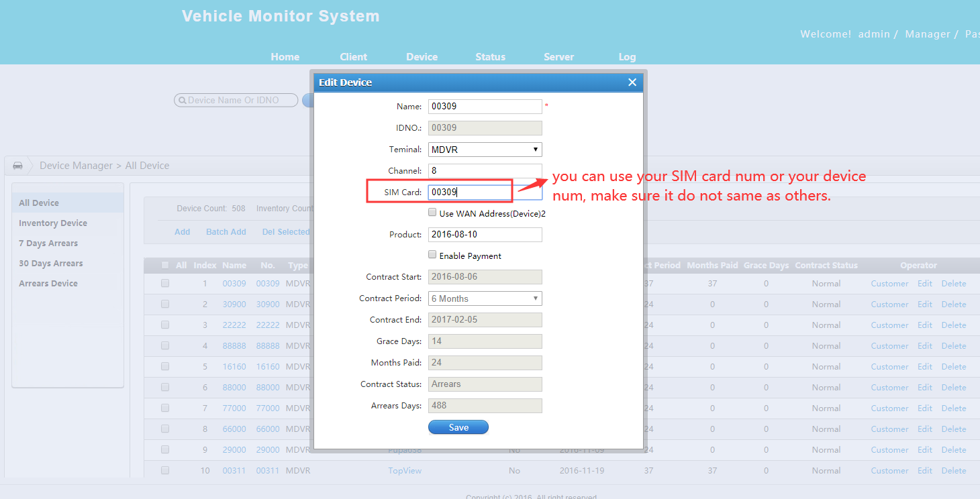Image resolution: width=980 pixels, height=499 pixels.
Task: Click the search magnifier icon
Action: (x=182, y=101)
